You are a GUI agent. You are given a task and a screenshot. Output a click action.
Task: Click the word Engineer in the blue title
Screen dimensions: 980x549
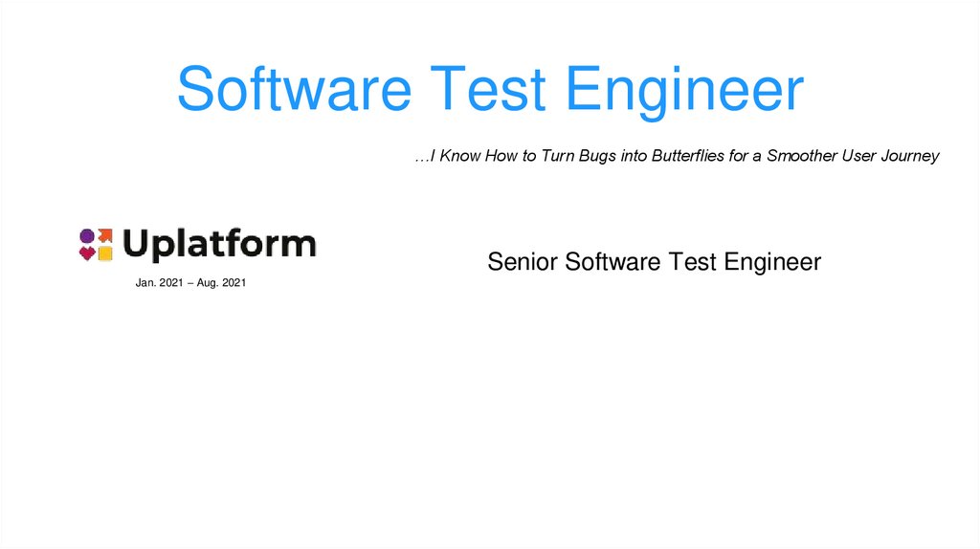point(683,89)
